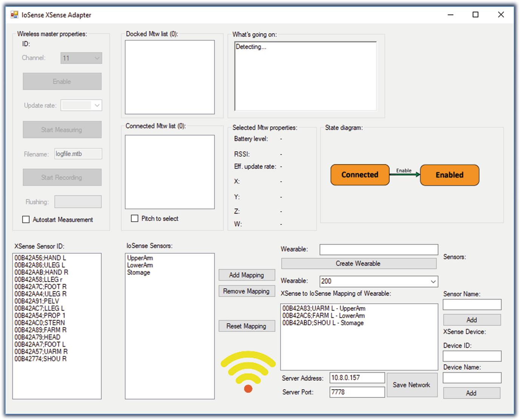Maximize the IoSense XSense Adapter window
Image resolution: width=520 pixels, height=420 pixels.
(x=475, y=15)
